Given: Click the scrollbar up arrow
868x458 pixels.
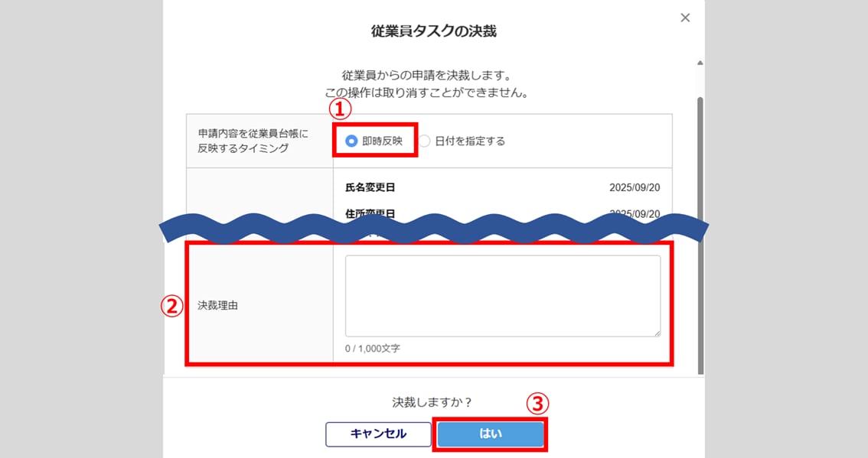Looking at the screenshot, I should click(x=700, y=63).
